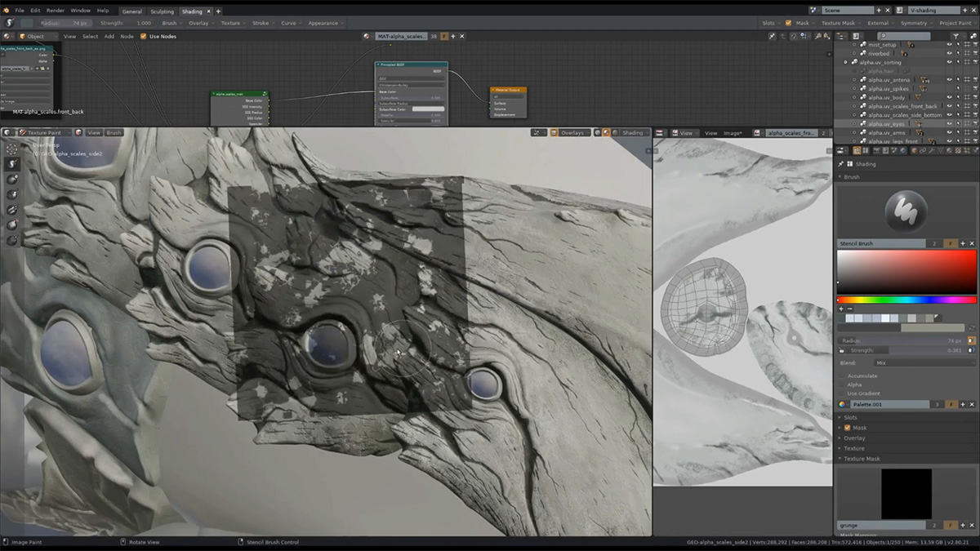Screen dimensions: 980x551
Task: Click the hue slider below the color picker
Action: (906, 300)
